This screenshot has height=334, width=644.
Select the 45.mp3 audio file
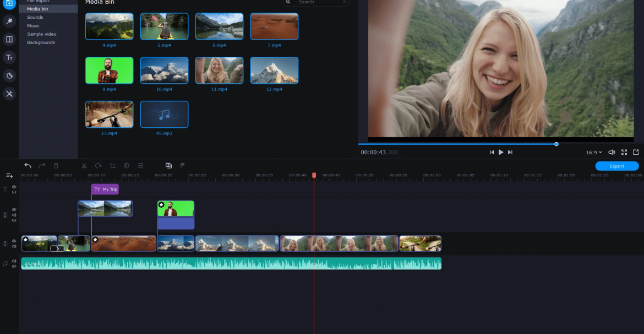click(x=164, y=114)
